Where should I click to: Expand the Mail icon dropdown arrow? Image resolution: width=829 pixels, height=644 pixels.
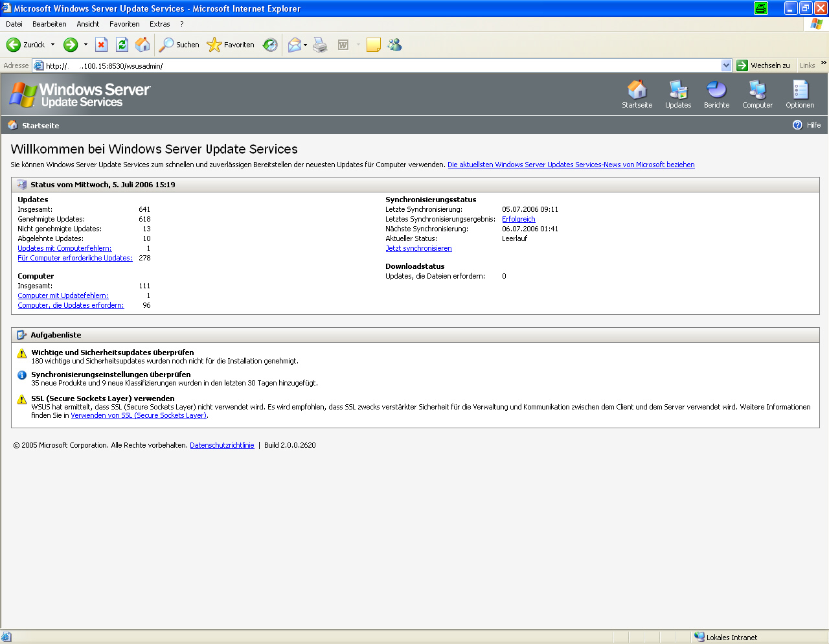(x=305, y=45)
